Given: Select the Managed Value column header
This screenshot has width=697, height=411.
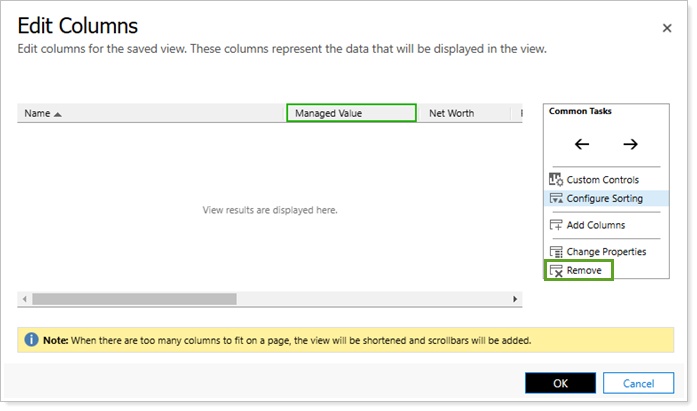Looking at the screenshot, I should 350,114.
